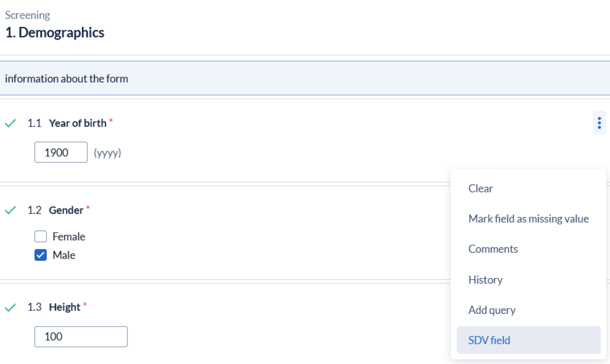Select Clear from the context menu
The height and width of the screenshot is (364, 610).
(x=481, y=189)
